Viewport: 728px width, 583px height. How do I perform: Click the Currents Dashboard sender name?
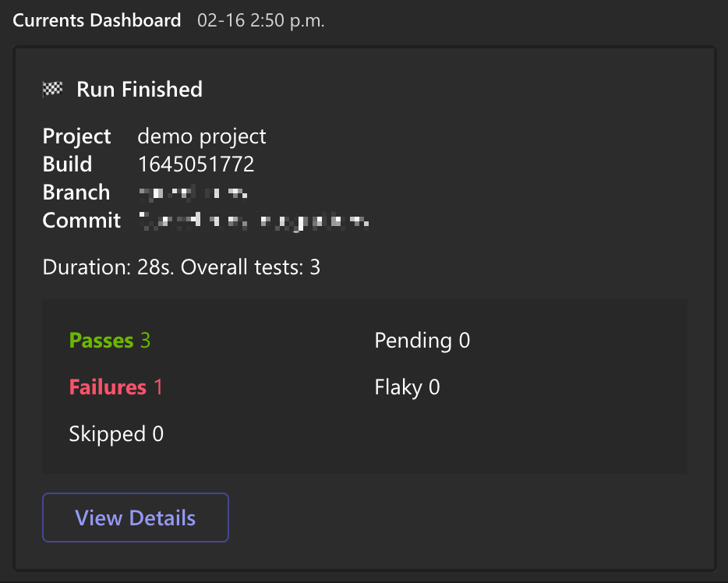[97, 20]
